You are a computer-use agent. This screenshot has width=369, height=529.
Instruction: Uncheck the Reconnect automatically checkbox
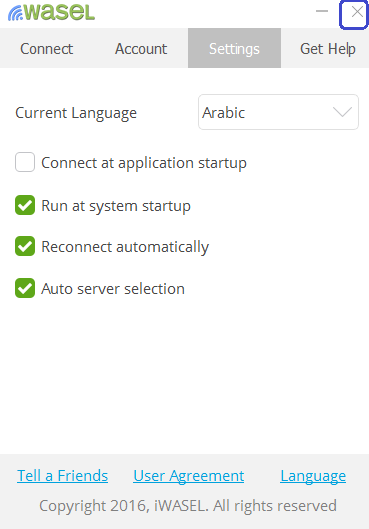[x=25, y=246]
